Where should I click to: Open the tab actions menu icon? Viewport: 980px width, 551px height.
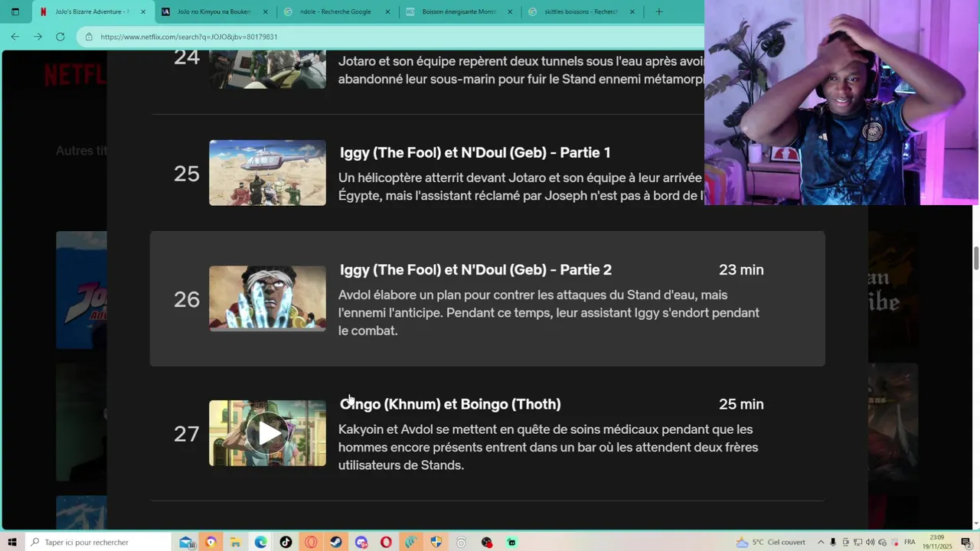15,11
